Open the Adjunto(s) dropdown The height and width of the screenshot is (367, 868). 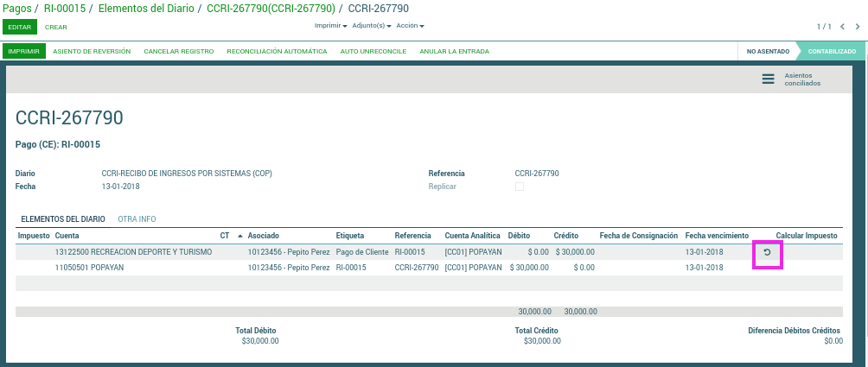371,26
